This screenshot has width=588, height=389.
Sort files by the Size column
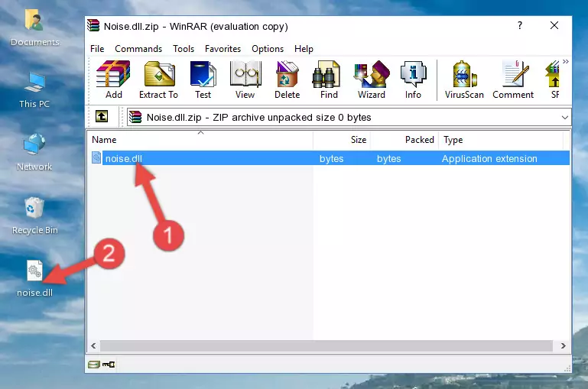pyautogui.click(x=342, y=140)
